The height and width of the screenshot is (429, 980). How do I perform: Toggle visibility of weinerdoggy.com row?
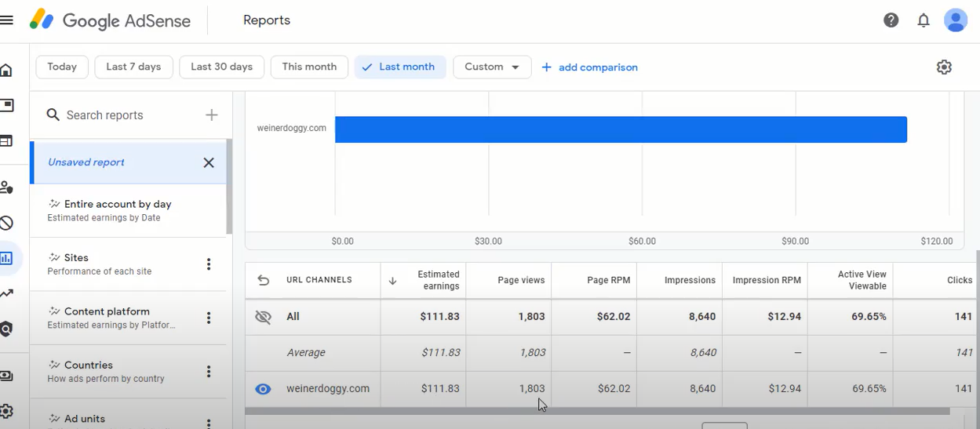(264, 389)
